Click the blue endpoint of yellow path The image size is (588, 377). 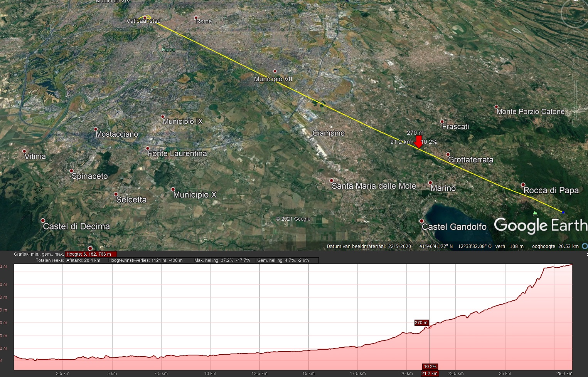[x=563, y=212]
